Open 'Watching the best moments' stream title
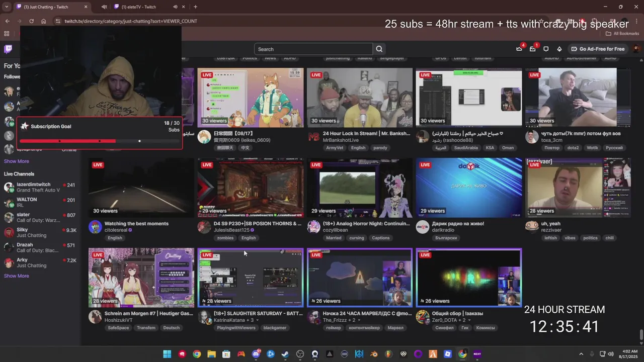 136,224
